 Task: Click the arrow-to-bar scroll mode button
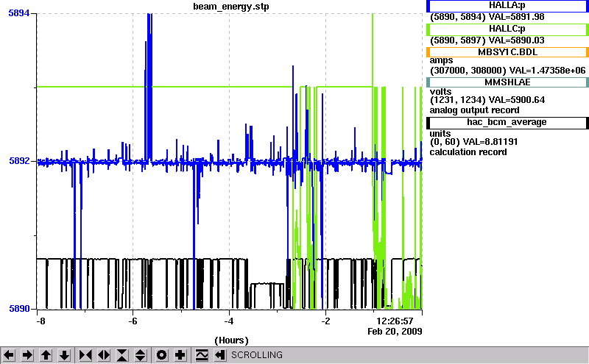220,355
